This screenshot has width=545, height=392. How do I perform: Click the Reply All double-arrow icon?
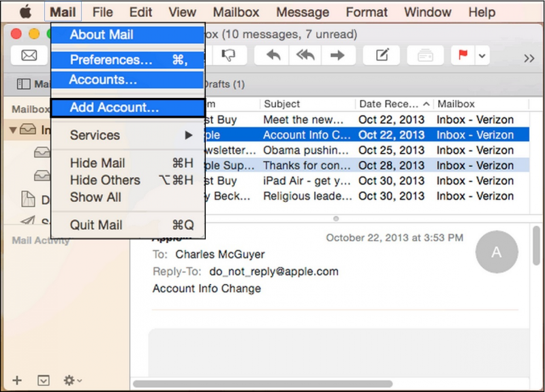point(305,55)
